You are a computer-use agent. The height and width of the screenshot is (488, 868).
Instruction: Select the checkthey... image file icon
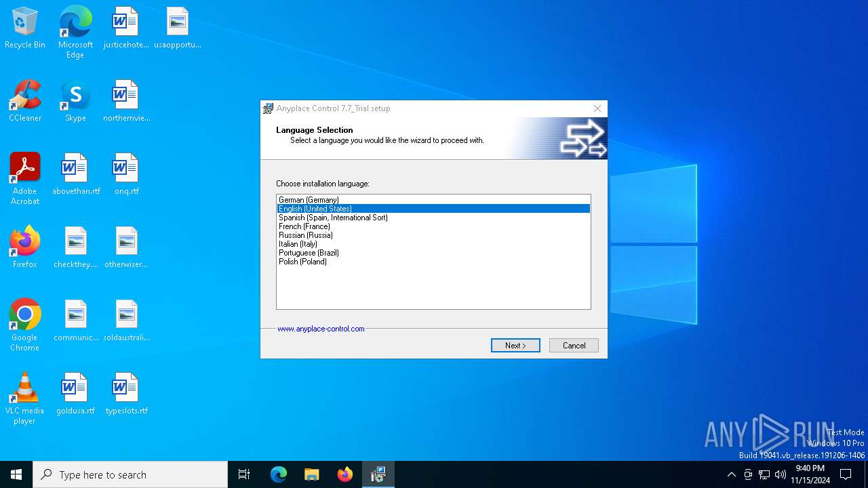click(75, 248)
